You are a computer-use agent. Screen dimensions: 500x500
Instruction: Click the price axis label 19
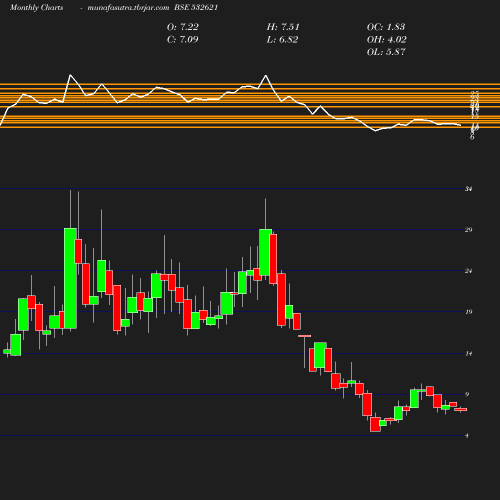pos(469,312)
